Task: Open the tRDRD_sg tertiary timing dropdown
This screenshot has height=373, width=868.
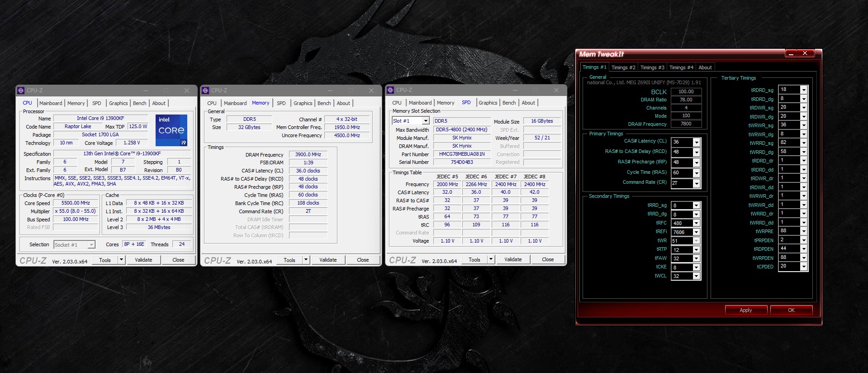Action: point(804,90)
